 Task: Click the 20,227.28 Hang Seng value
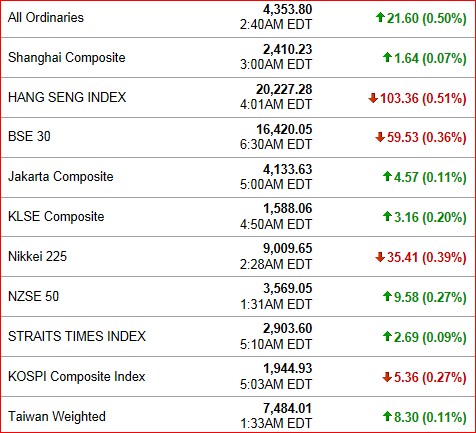tap(284, 89)
